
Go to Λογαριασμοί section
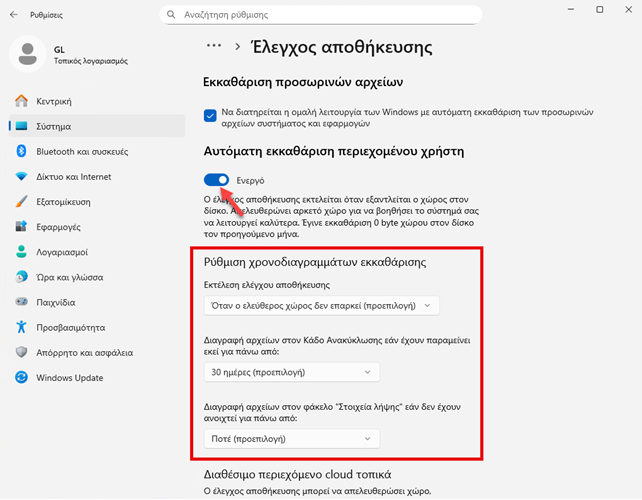pos(97,252)
